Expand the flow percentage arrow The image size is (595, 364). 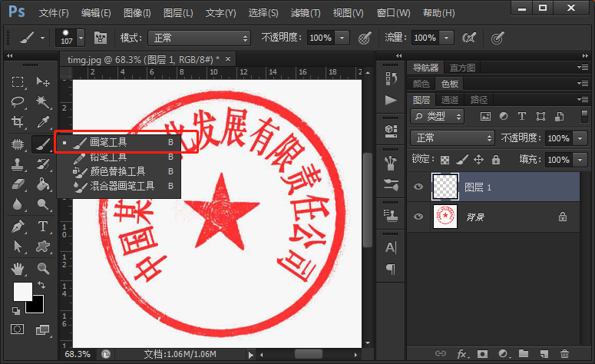447,38
